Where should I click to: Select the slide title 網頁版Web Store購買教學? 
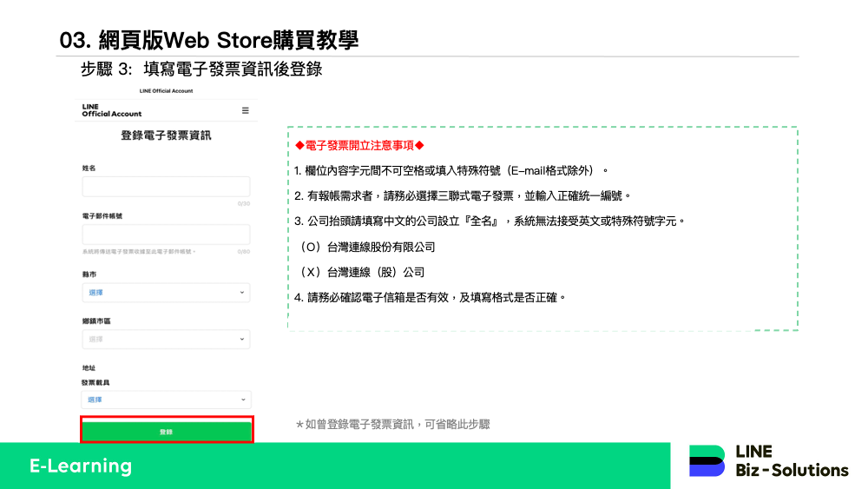[x=209, y=40]
